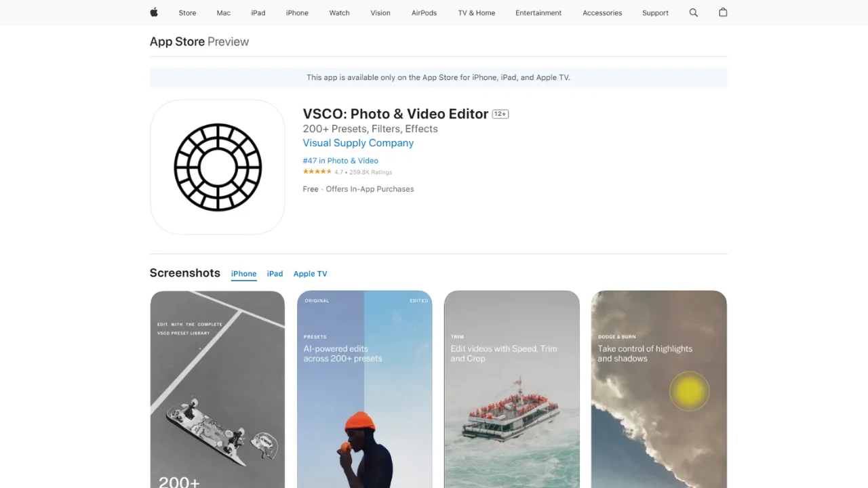Open the Mac menu item
This screenshot has width=868, height=488.
[x=224, y=13]
